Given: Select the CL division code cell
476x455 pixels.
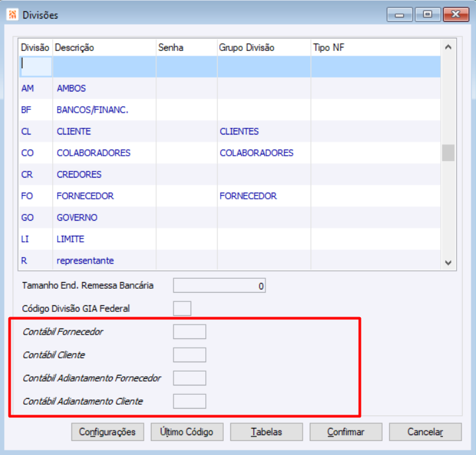Looking at the screenshot, I should (x=36, y=132).
